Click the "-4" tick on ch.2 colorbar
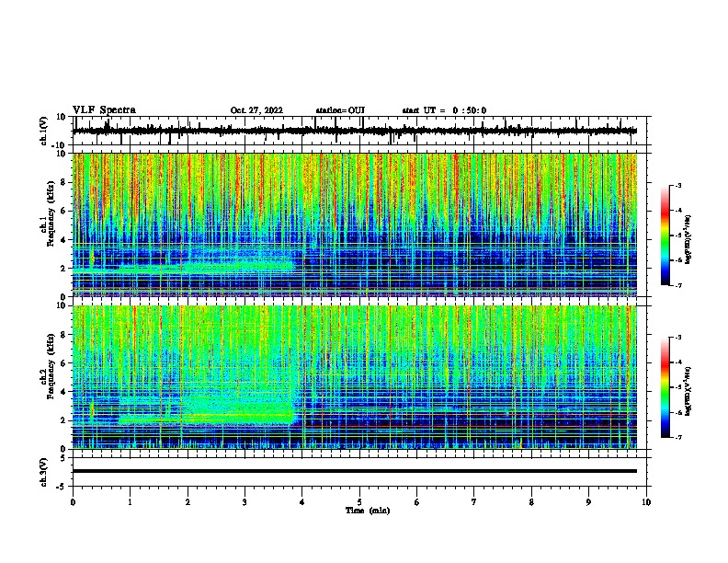Viewport: 728px width, 563px height. (678, 362)
